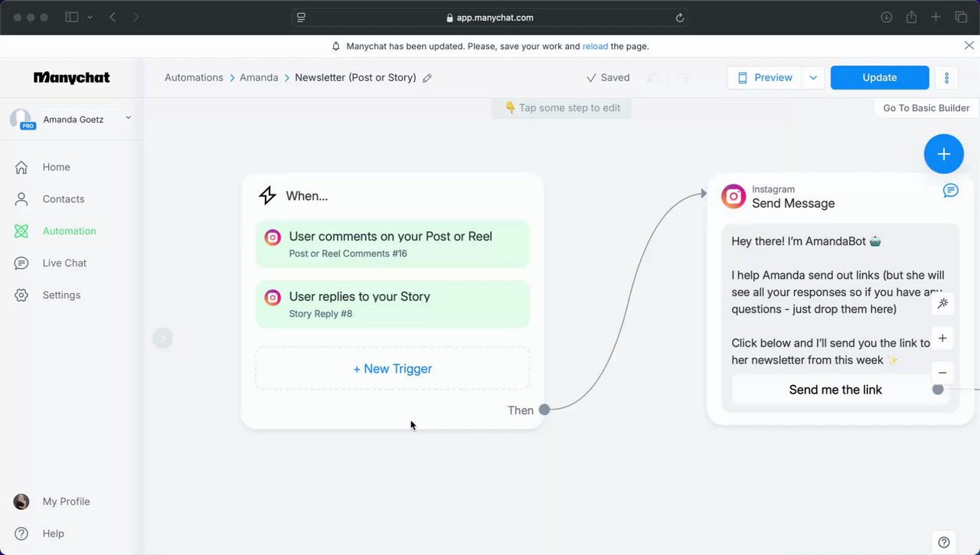Click the Amanda Goetz PRO avatar

[21, 119]
